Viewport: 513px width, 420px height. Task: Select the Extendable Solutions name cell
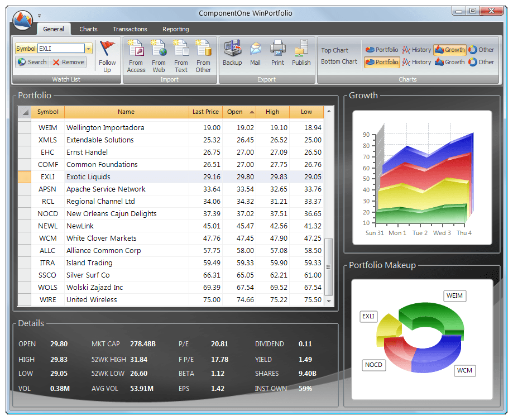click(127, 140)
